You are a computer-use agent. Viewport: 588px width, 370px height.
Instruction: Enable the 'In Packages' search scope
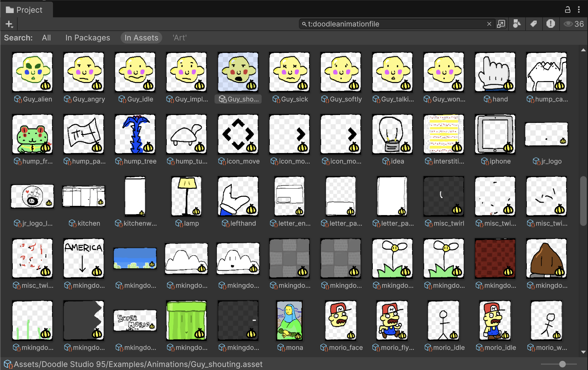tap(87, 38)
